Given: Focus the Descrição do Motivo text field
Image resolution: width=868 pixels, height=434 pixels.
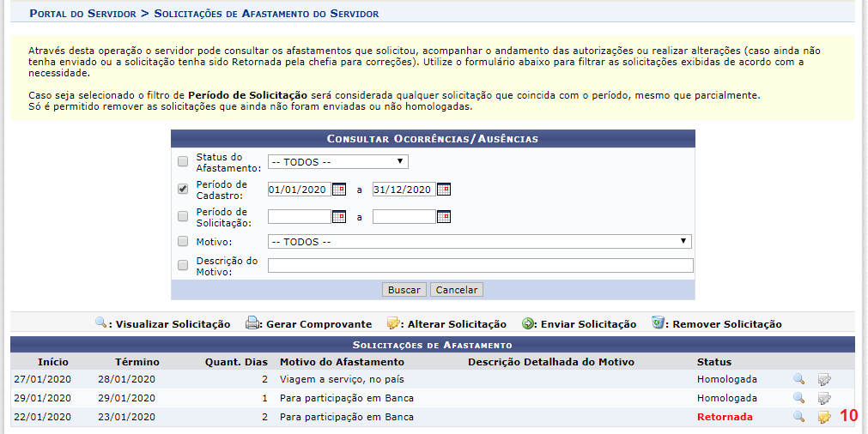Looking at the screenshot, I should (480, 266).
